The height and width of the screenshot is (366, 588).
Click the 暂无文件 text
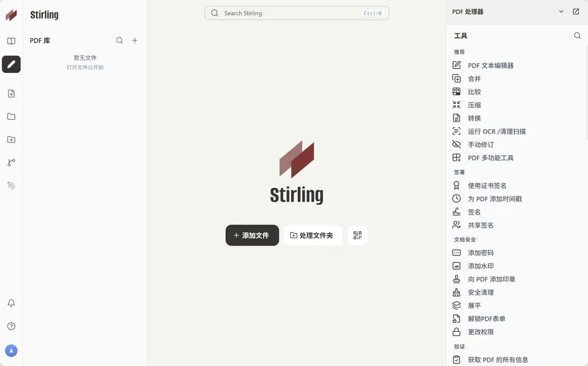click(85, 58)
